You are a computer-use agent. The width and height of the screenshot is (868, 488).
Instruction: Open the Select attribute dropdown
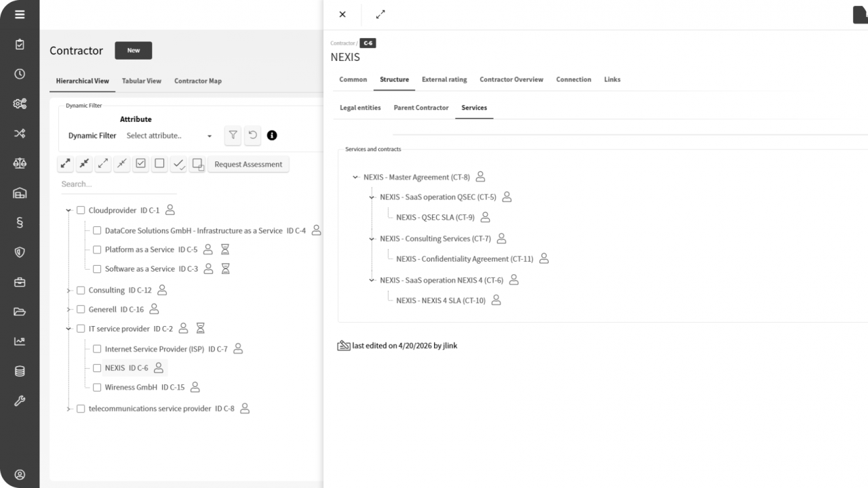pos(169,136)
